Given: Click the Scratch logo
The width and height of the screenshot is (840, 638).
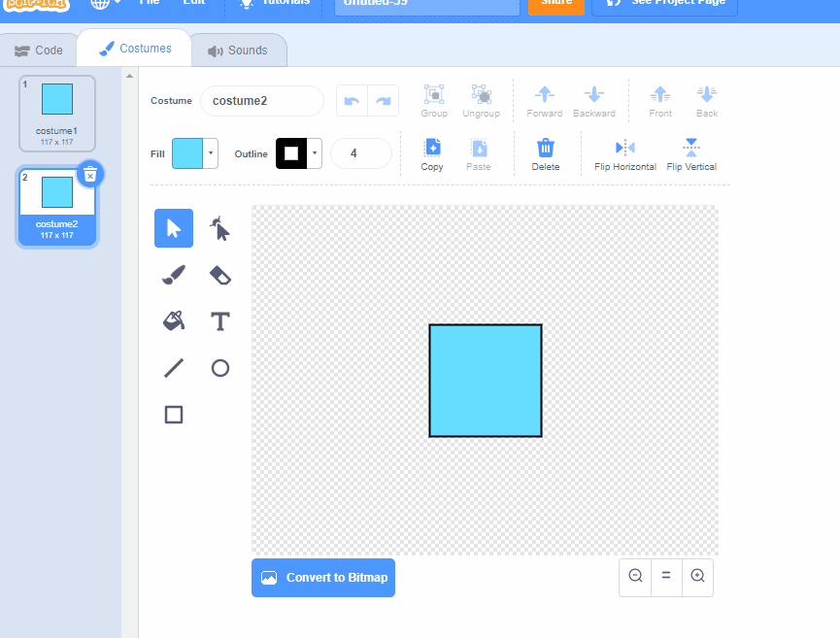Looking at the screenshot, I should click(37, 4).
